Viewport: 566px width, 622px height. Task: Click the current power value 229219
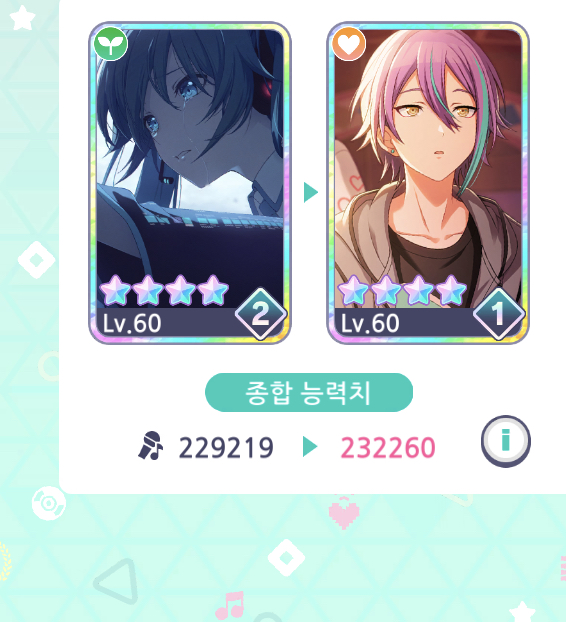[226, 448]
